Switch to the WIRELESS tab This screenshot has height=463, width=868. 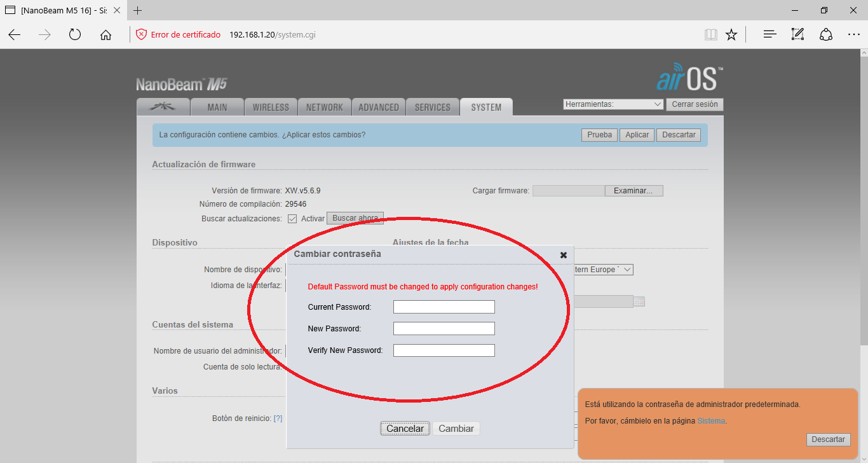(271, 107)
